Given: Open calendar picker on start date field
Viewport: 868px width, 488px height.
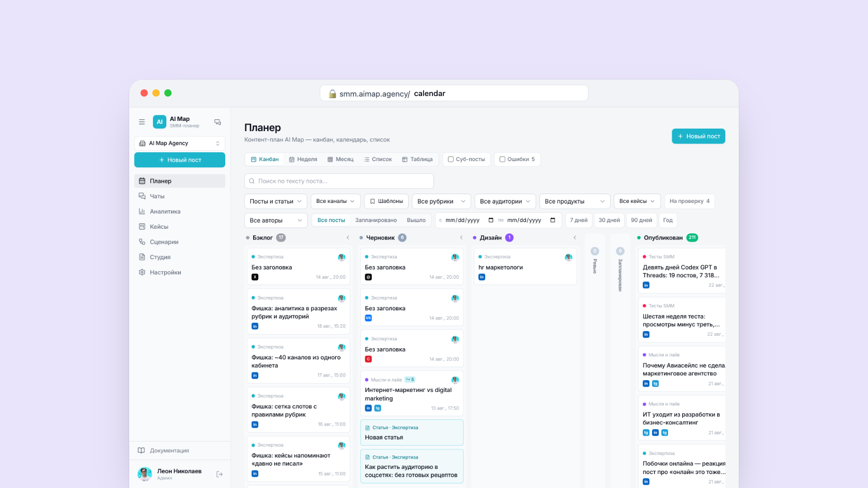Looking at the screenshot, I should pyautogui.click(x=491, y=220).
